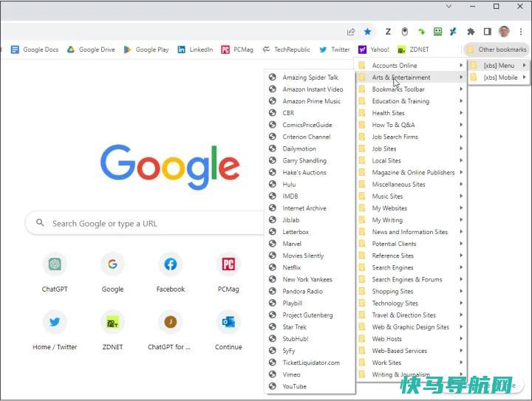This screenshot has height=401, width=532.
Task: Open the Extensions puzzle piece menu
Action: pos(471,32)
